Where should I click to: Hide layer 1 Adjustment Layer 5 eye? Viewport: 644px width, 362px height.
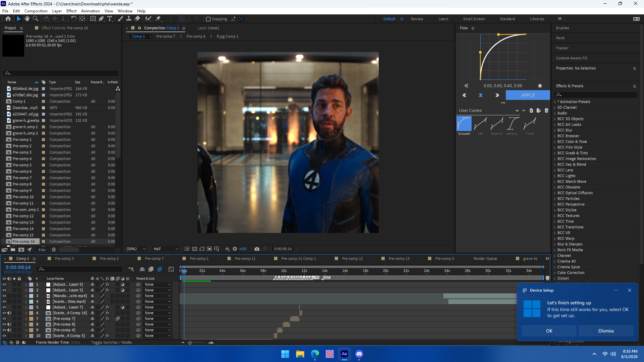(4, 285)
